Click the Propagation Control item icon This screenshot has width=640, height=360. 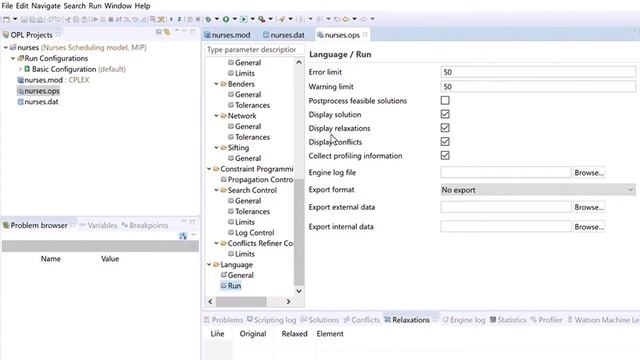pos(223,179)
